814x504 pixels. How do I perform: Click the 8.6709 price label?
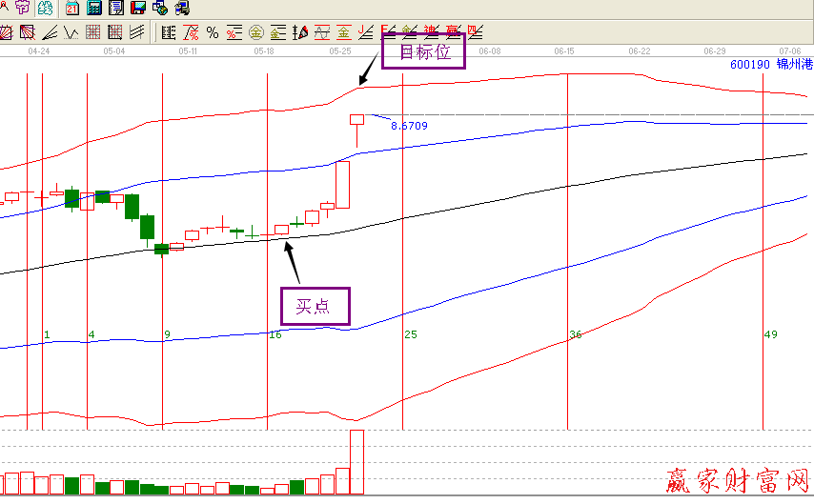(409, 125)
